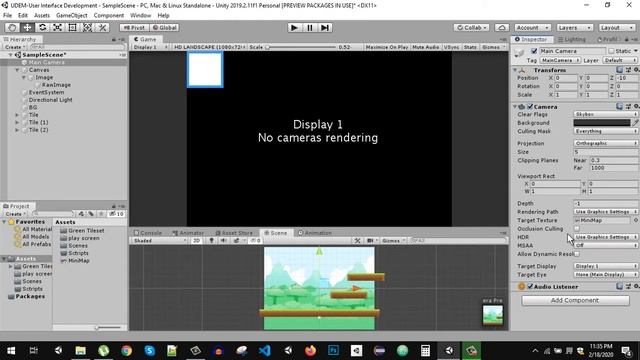Open the Clear Flags dropdown
Viewport: 640px width, 360px height.
point(605,114)
